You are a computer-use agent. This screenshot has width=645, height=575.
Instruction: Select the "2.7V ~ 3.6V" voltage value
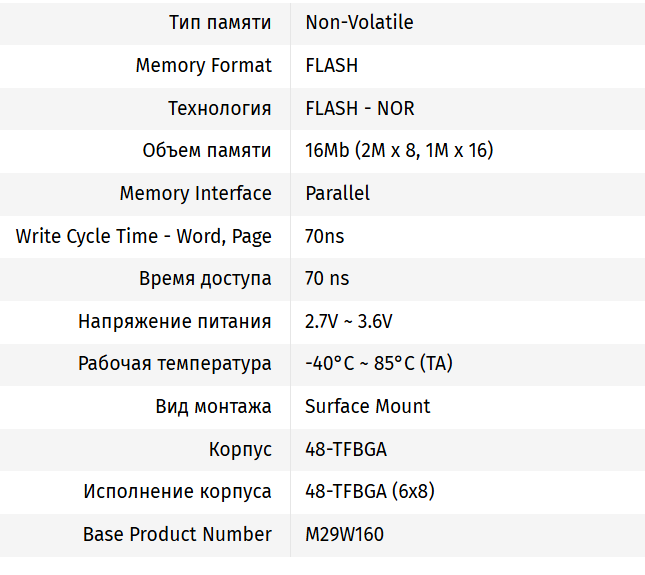[349, 322]
